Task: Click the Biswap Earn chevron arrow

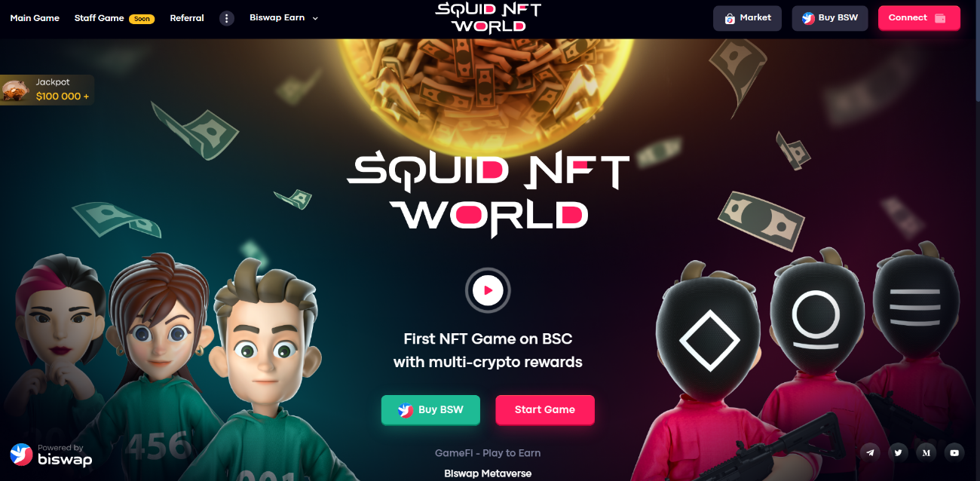Action: pyautogui.click(x=315, y=18)
